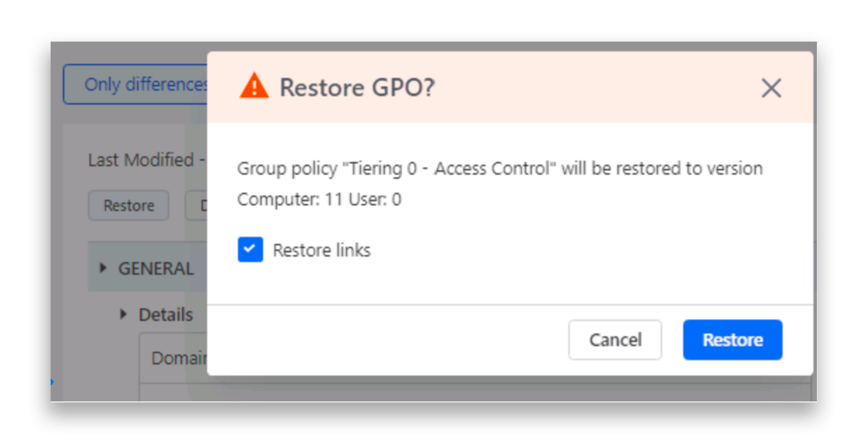Click the Domain row in the details table
The width and height of the screenshot is (868, 444).
tap(176, 358)
